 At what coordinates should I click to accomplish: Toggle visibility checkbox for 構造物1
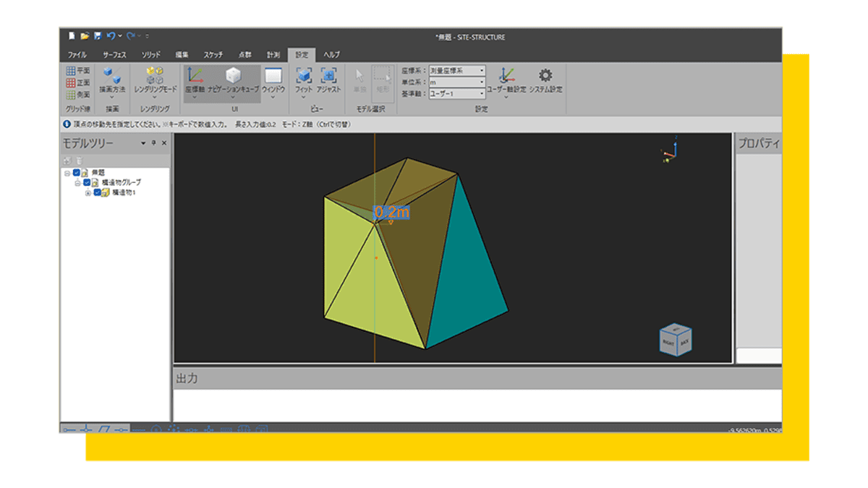click(97, 193)
